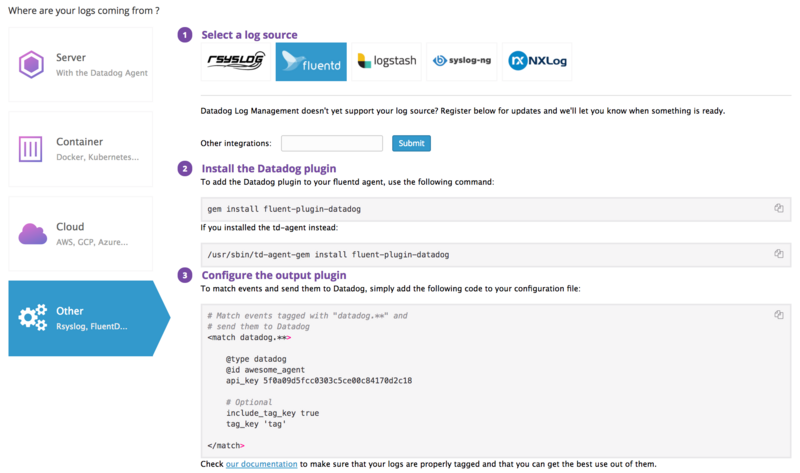This screenshot has height=473, width=800.
Task: Click the 'include_tag_key true' line
Action: [x=272, y=413]
